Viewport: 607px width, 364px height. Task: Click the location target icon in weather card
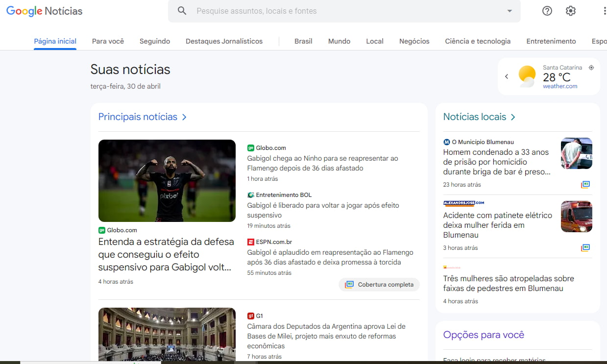point(591,68)
